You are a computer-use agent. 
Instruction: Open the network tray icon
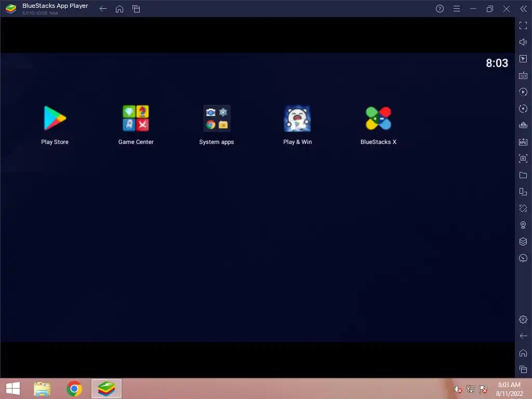point(470,389)
